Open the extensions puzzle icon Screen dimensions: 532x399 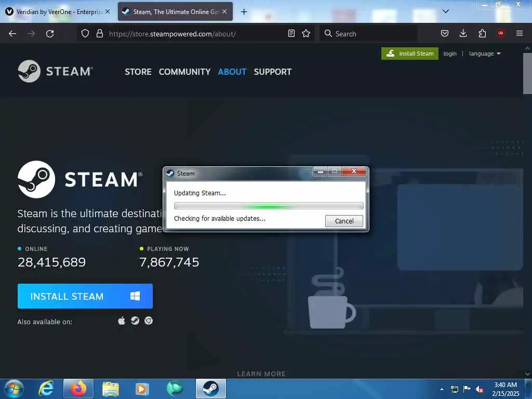click(482, 33)
